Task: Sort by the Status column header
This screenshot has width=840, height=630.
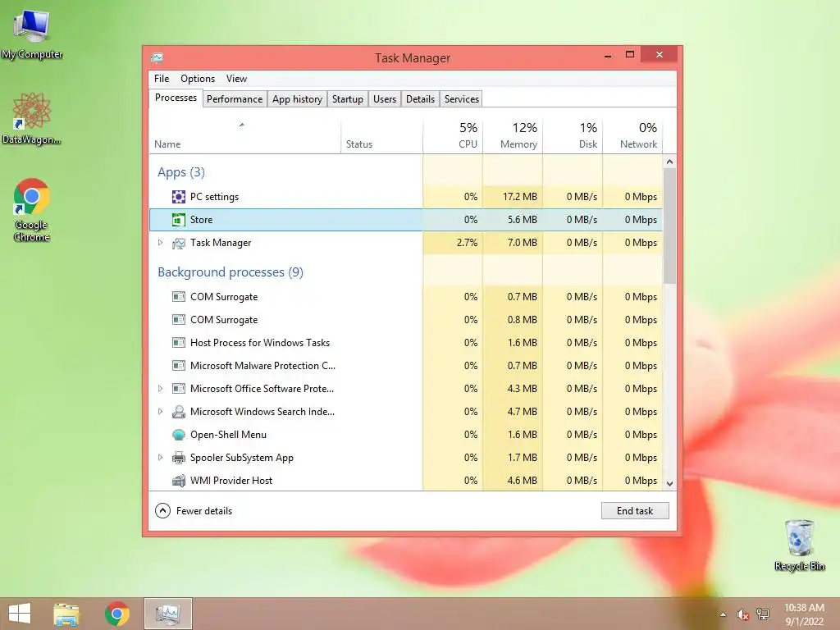Action: coord(381,137)
